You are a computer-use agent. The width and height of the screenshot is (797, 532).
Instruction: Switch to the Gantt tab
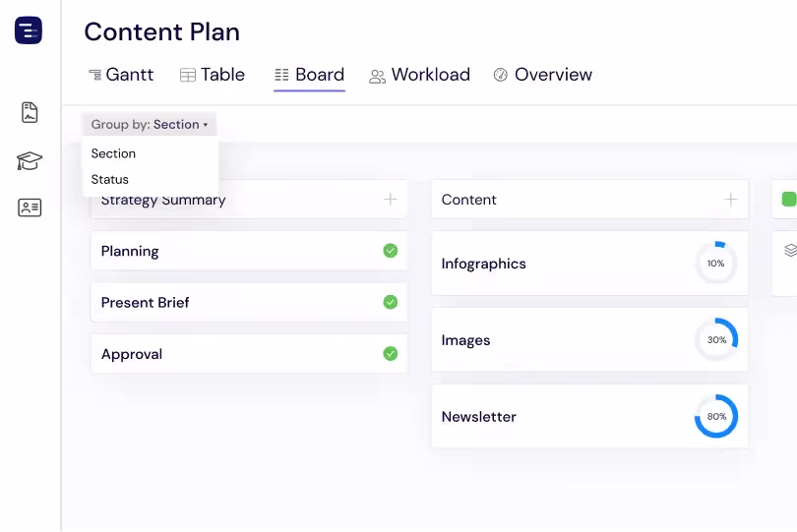tap(121, 75)
